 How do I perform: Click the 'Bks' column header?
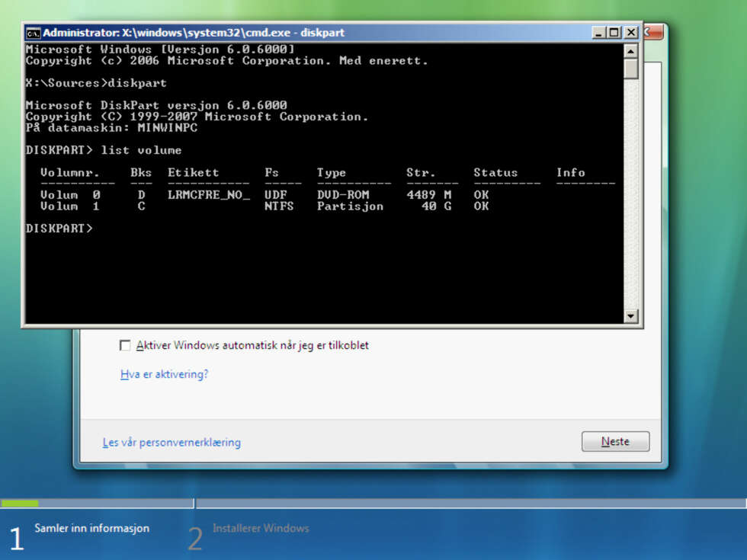tap(141, 172)
